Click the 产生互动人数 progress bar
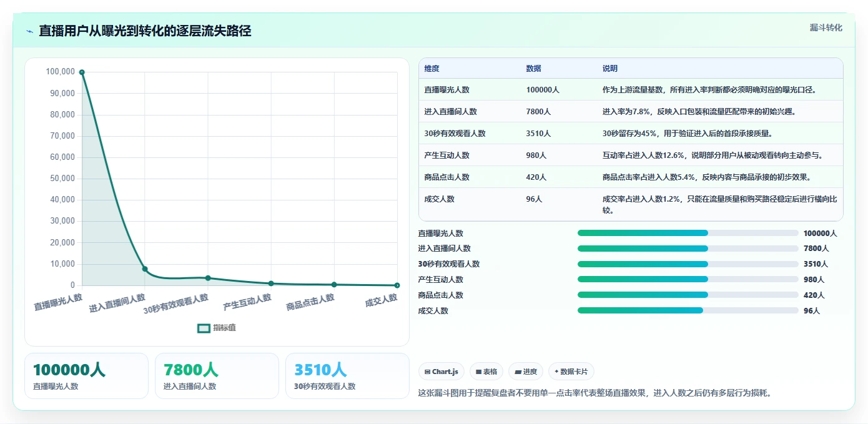The height and width of the screenshot is (424, 868). pos(688,280)
